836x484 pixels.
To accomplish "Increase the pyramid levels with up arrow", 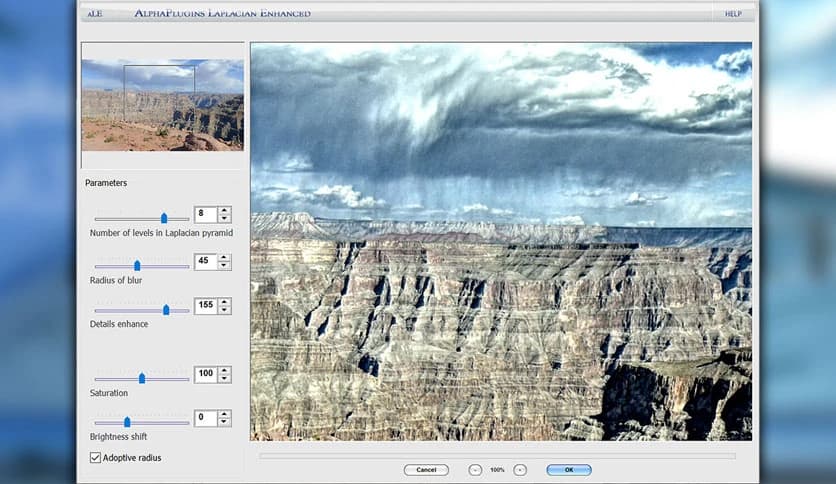I will pyautogui.click(x=224, y=211).
